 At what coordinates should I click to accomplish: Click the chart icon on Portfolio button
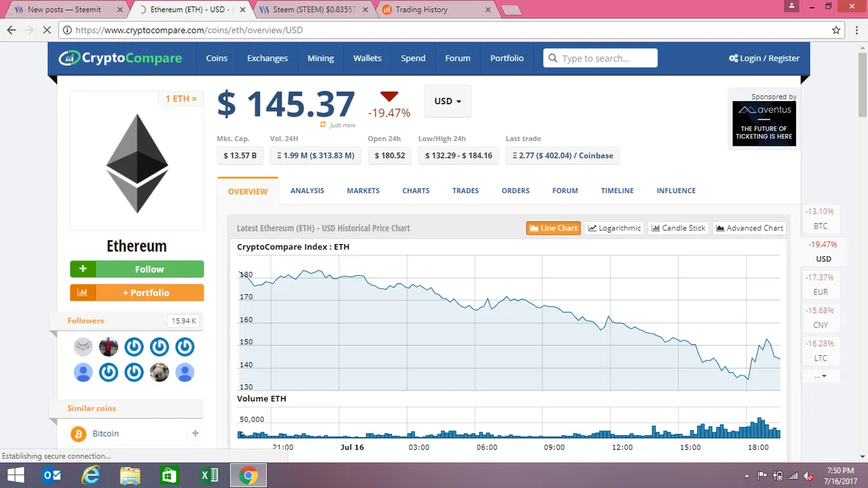click(83, 293)
